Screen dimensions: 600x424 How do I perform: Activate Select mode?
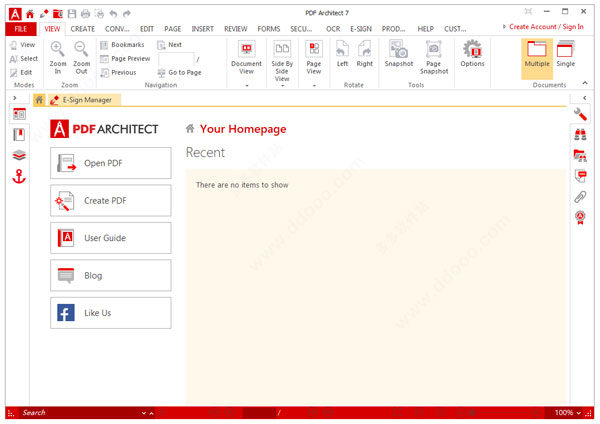click(24, 59)
